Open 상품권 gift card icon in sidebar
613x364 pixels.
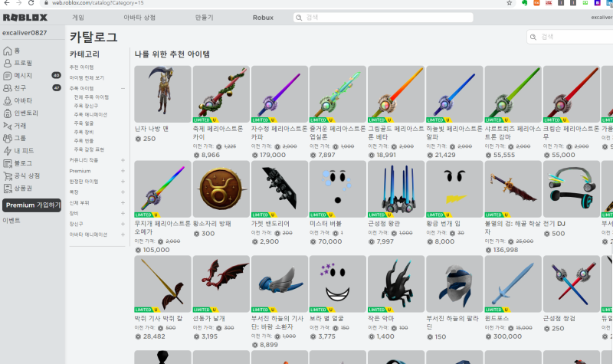8,189
